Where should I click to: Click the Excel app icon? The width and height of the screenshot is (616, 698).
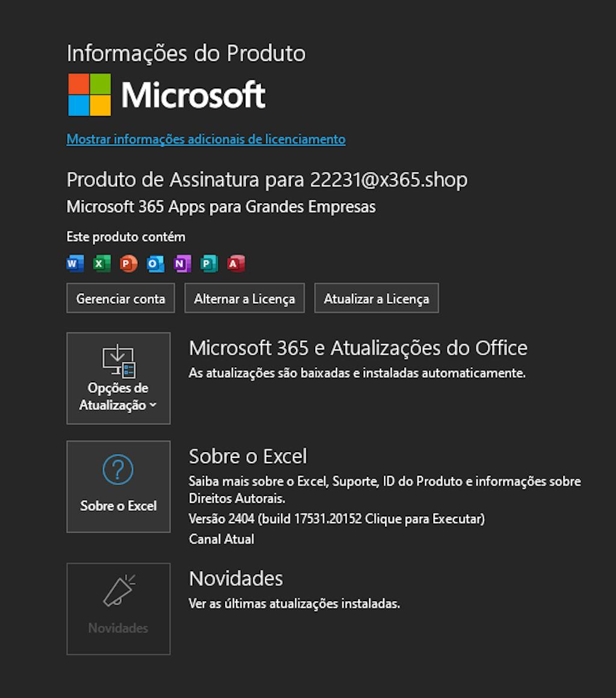pos(102,263)
